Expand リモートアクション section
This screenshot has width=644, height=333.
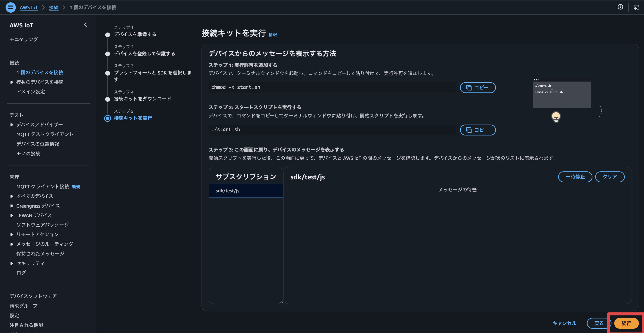[x=12, y=234]
